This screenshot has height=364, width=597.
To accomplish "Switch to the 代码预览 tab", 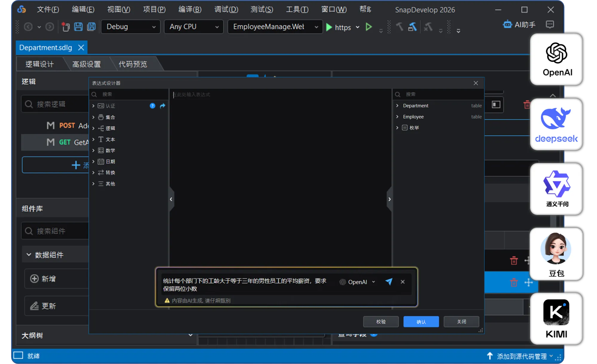I will point(133,64).
